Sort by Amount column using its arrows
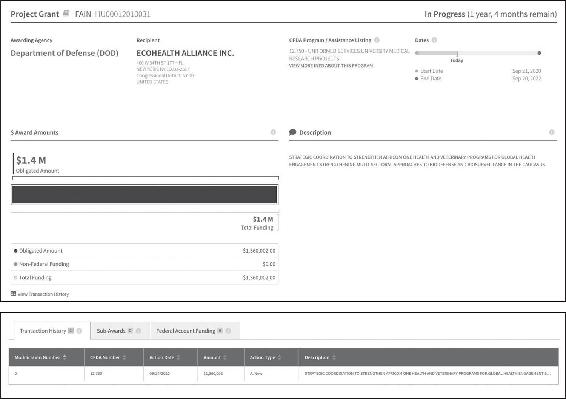 coord(225,357)
